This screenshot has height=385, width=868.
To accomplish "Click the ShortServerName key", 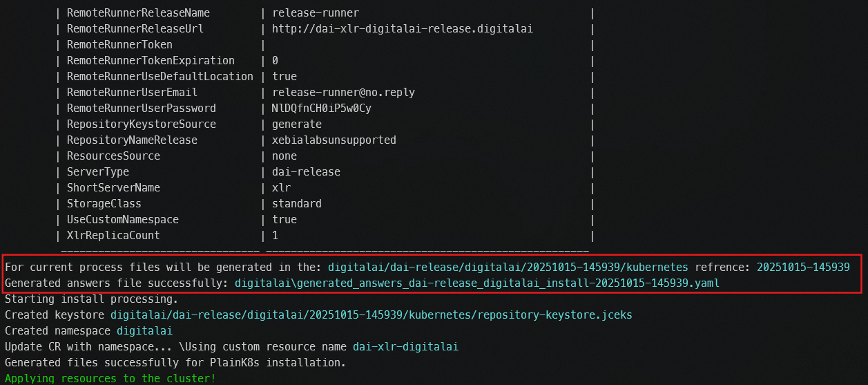I will click(113, 188).
